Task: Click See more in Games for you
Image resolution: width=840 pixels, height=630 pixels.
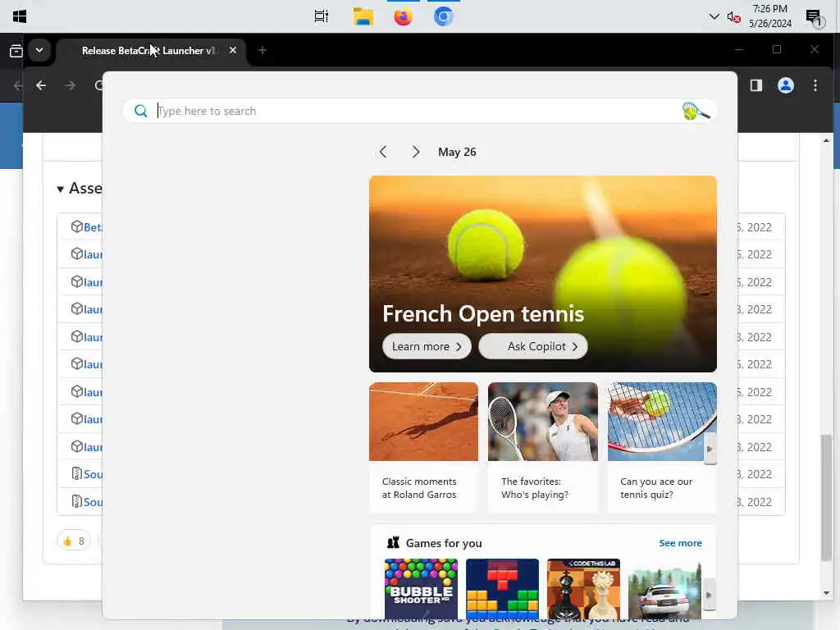Action: [680, 543]
